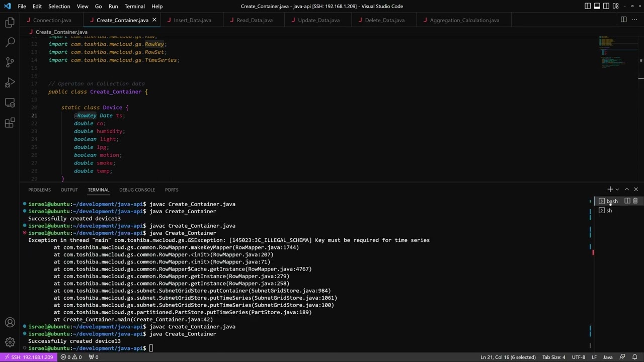The width and height of the screenshot is (644, 362).
Task: Open the remote SSH 192.168.1.209 indicator
Action: point(29,357)
